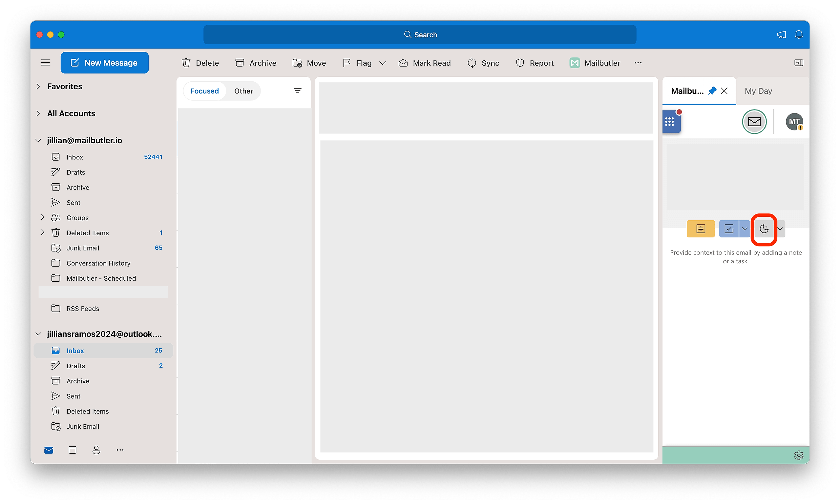Add a Mailbutler note with yellow button
This screenshot has width=840, height=504.
700,229
